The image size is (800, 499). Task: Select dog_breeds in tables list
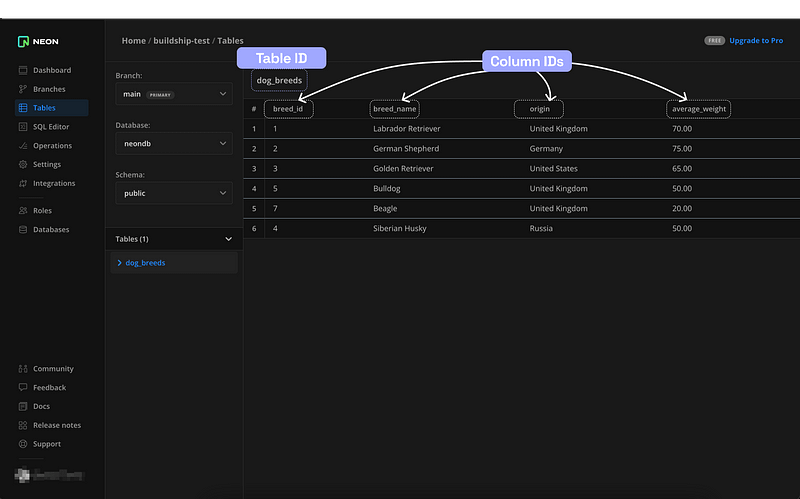(145, 263)
